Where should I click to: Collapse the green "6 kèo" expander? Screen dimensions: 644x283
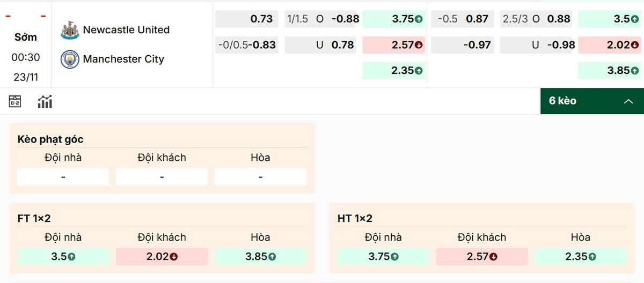[591, 101]
